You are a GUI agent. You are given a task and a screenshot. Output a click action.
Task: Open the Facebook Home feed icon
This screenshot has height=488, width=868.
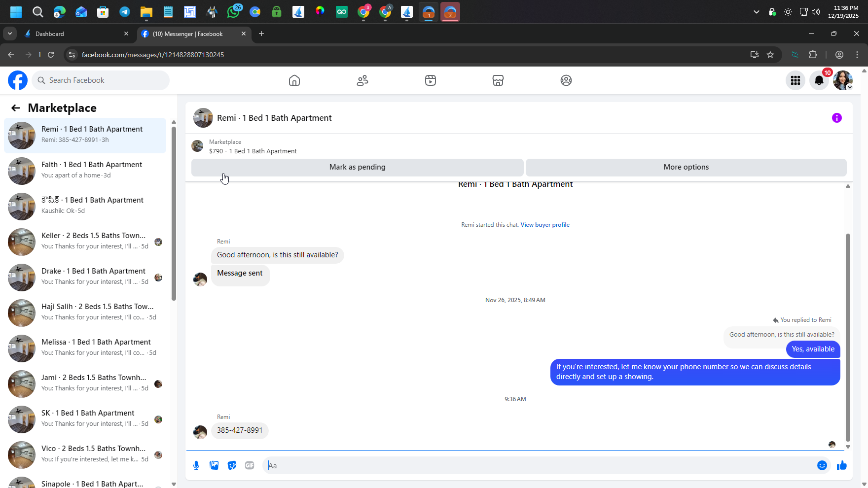[294, 80]
